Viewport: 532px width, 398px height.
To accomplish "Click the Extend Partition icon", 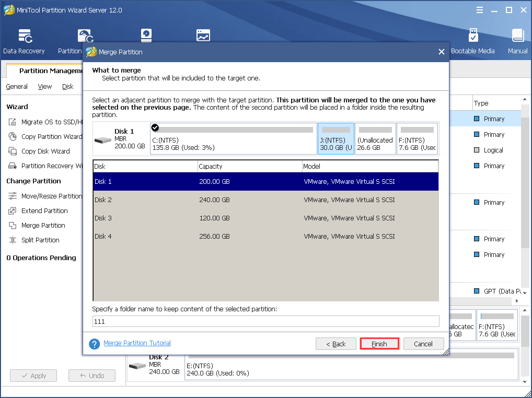I will (x=13, y=210).
